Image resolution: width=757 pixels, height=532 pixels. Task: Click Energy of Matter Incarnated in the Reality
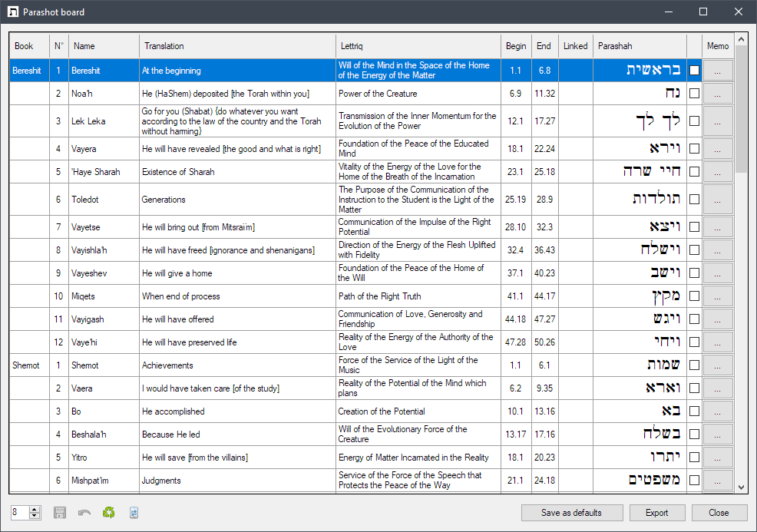418,458
